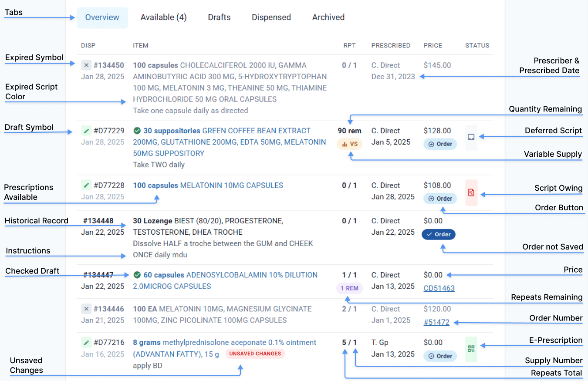Click dispense number #134448
The height and width of the screenshot is (381, 588).
(x=98, y=221)
